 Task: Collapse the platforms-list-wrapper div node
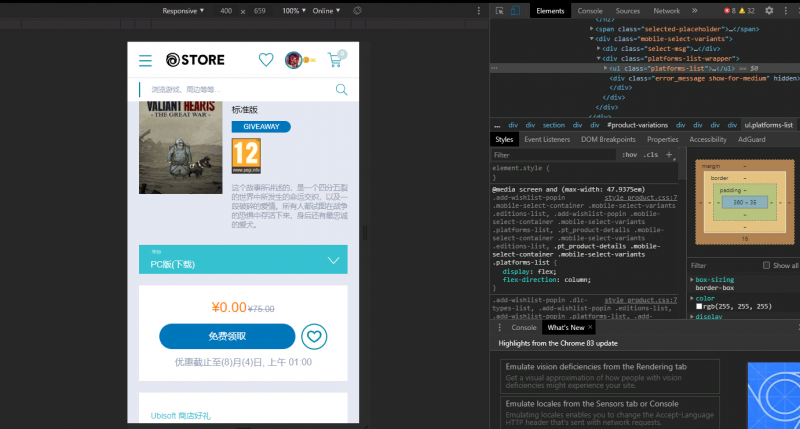click(599, 59)
